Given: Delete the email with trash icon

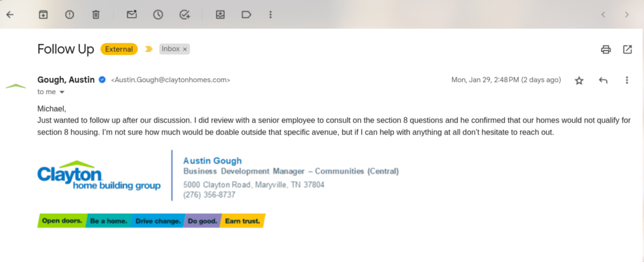Looking at the screenshot, I should click(x=96, y=14).
